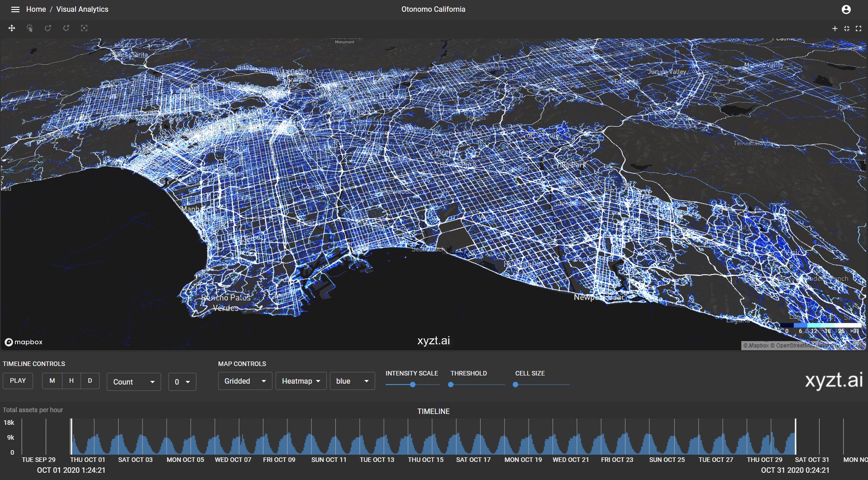Toggle the M time step button
Viewport: 868px width, 480px height.
pos(52,380)
